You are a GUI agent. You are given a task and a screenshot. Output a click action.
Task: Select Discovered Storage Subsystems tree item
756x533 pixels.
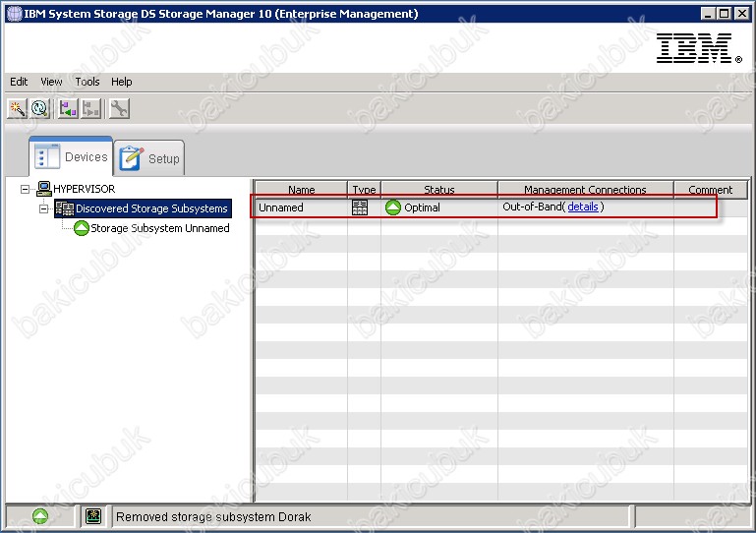pyautogui.click(x=151, y=208)
